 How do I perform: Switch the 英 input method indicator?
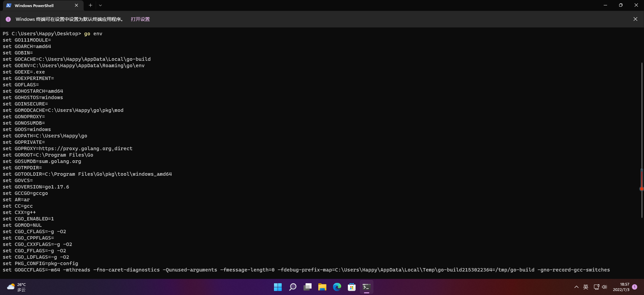586,287
